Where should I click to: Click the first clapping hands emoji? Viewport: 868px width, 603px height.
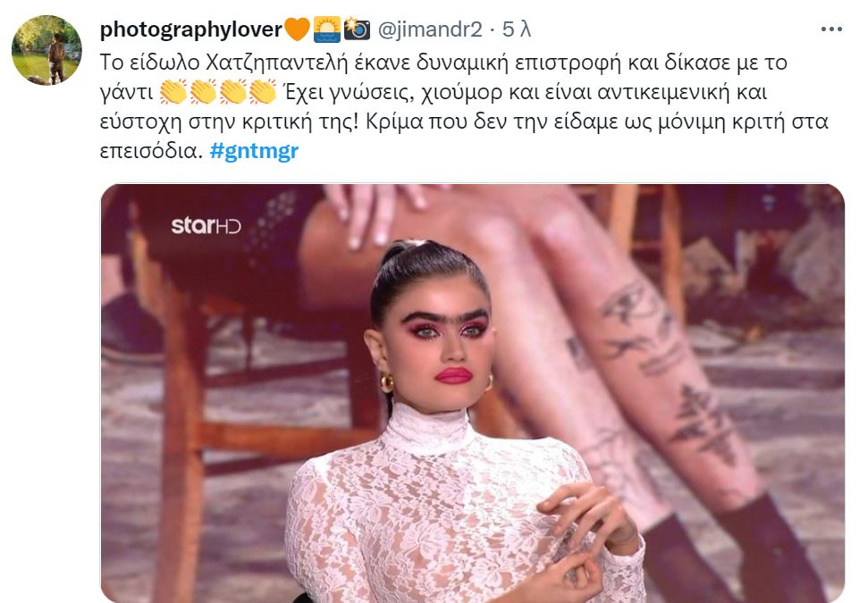[x=173, y=92]
